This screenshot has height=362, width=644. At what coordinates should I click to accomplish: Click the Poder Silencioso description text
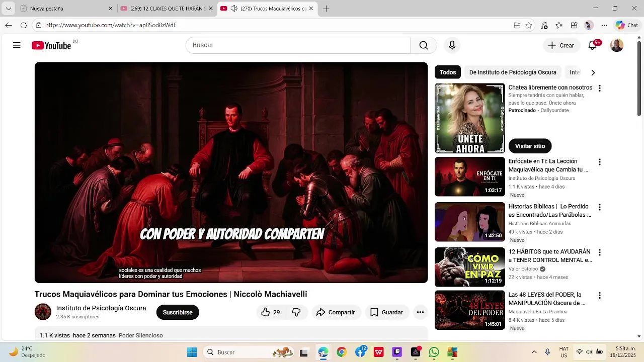(141, 335)
